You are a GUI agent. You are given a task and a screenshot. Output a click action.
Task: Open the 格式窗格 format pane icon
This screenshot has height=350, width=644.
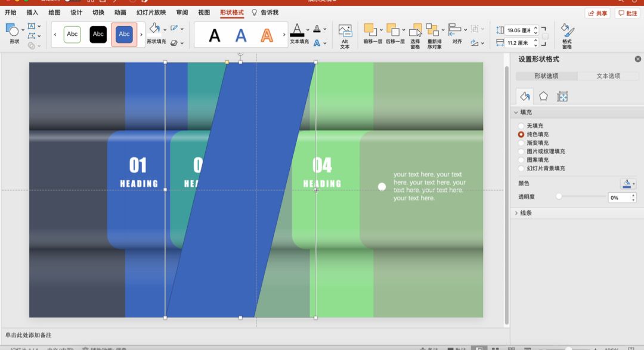pos(567,30)
